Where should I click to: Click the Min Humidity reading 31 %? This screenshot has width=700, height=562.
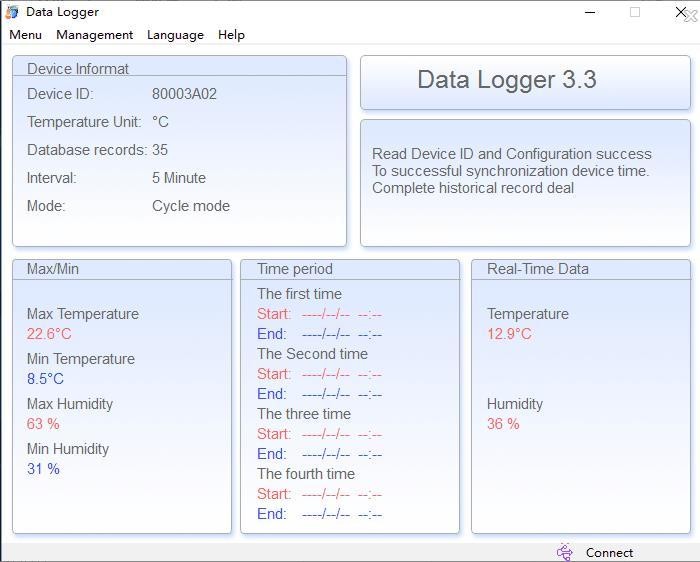point(43,469)
